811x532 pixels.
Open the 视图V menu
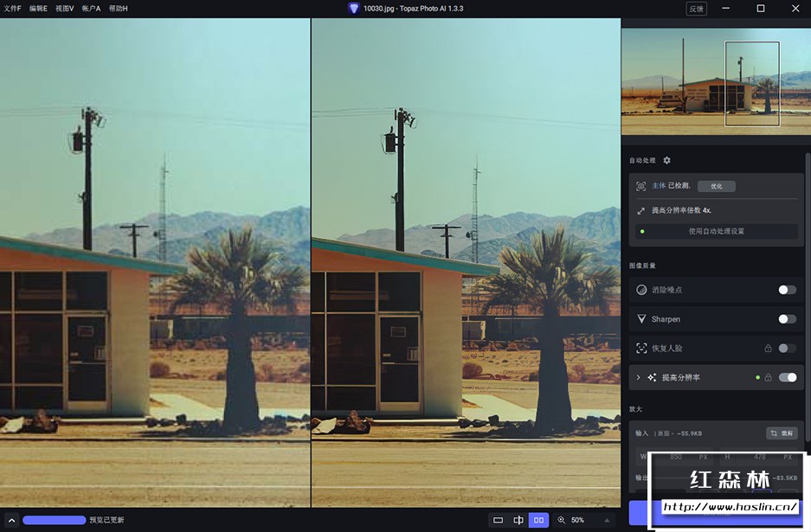pyautogui.click(x=65, y=9)
